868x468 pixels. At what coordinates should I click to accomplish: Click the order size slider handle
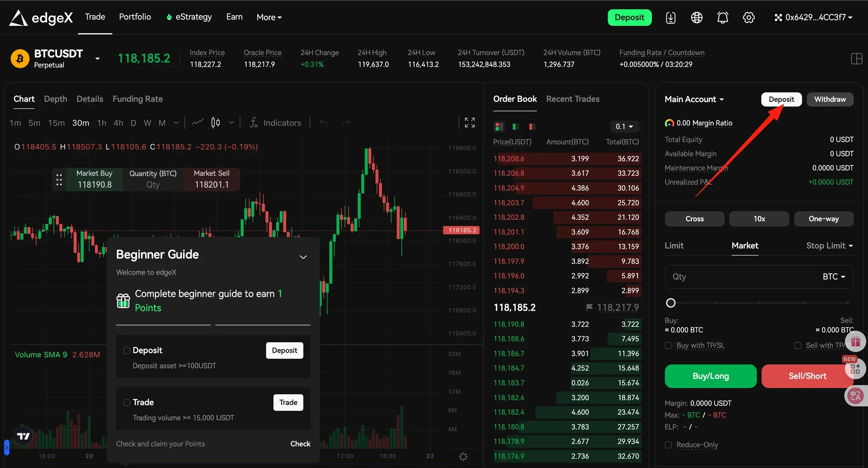pos(670,303)
